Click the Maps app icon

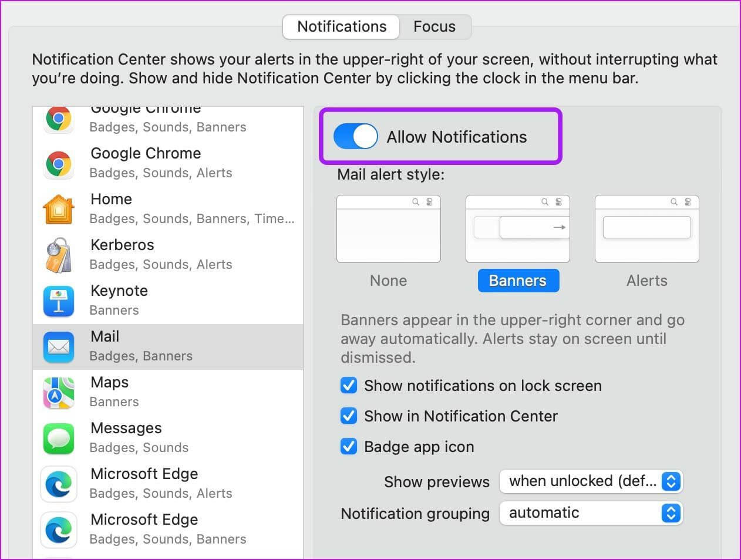tap(58, 393)
